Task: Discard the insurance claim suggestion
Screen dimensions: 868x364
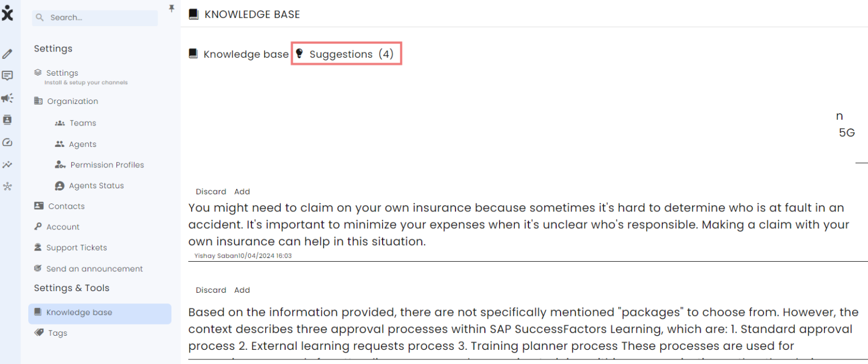Action: pyautogui.click(x=211, y=191)
